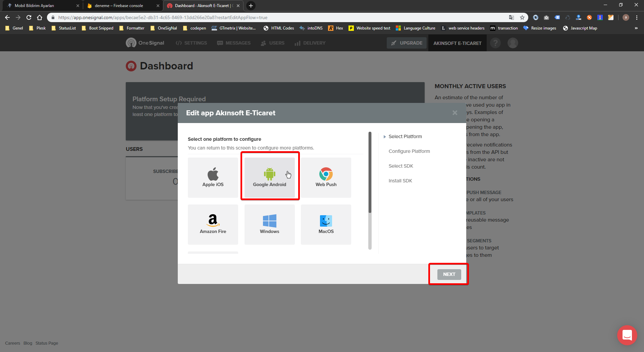Go to Select SDK step
The width and height of the screenshot is (644, 352).
(401, 166)
